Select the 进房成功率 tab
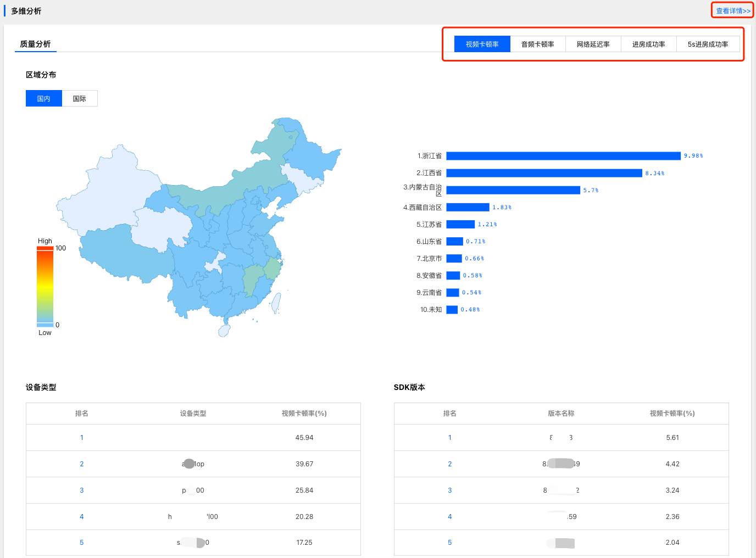756x558 pixels. pos(648,44)
